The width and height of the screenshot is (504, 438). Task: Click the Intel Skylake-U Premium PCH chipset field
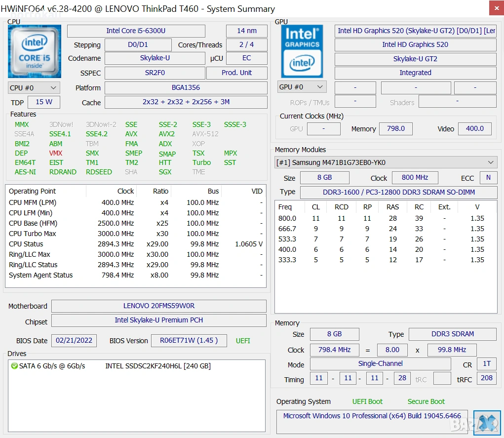(158, 320)
